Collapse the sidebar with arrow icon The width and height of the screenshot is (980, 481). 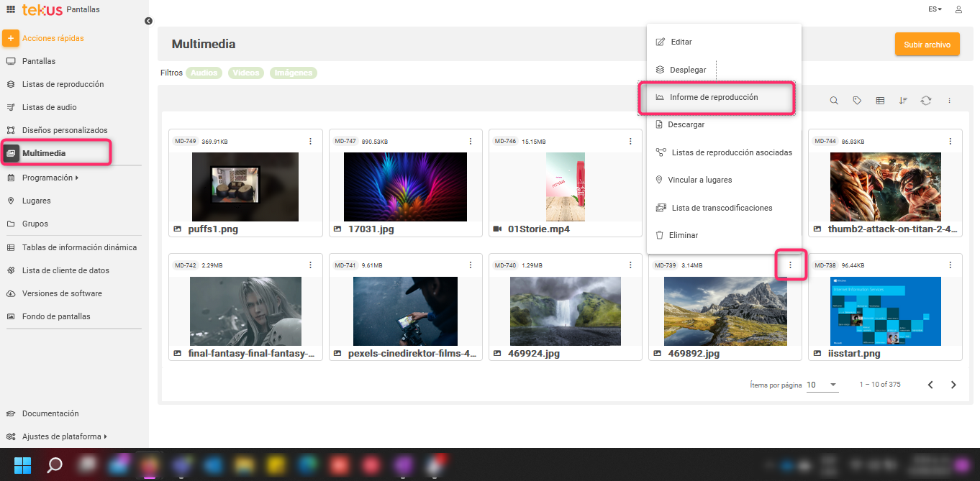(x=148, y=21)
